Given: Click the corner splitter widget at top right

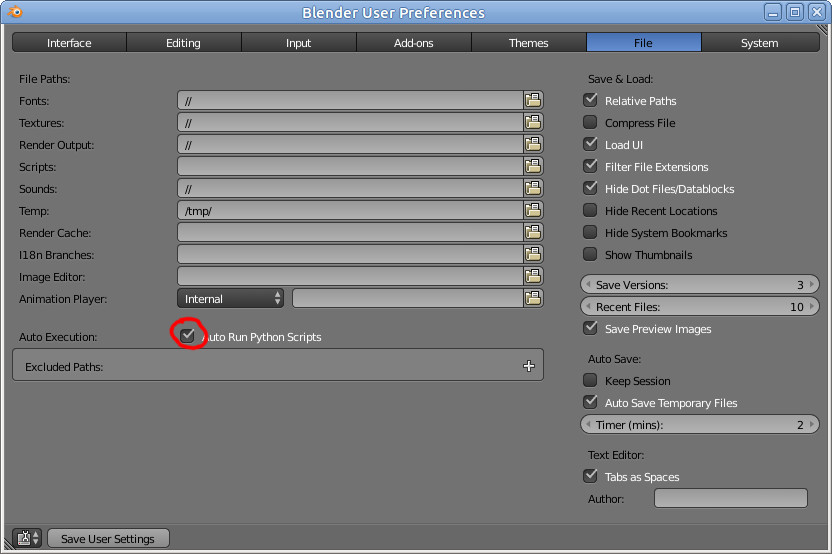Looking at the screenshot, I should [x=822, y=30].
